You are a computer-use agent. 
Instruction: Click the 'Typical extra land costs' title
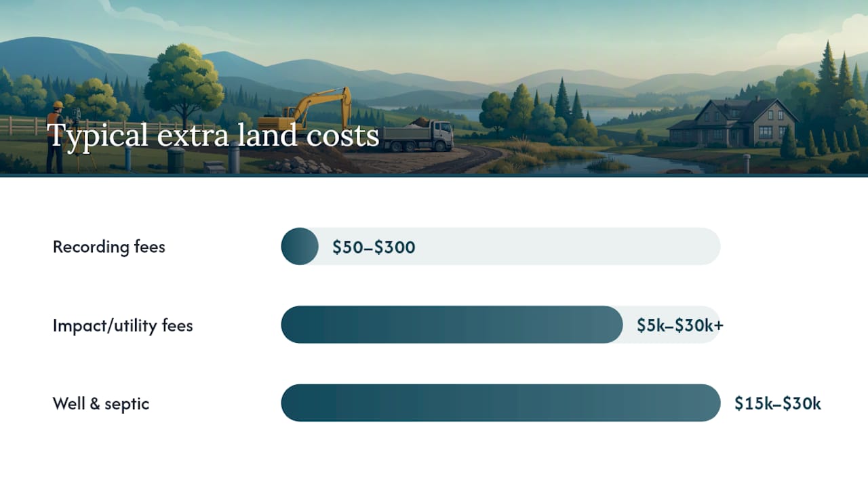tap(213, 136)
